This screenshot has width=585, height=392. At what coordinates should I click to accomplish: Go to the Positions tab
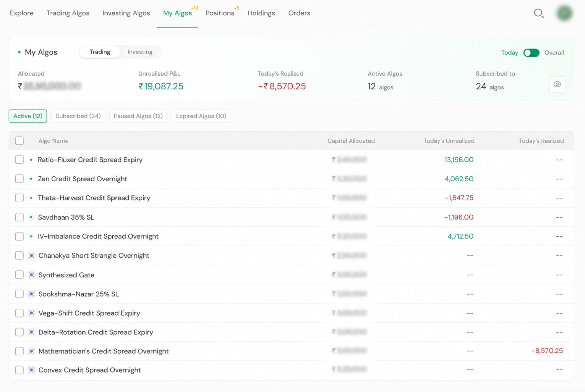[220, 13]
